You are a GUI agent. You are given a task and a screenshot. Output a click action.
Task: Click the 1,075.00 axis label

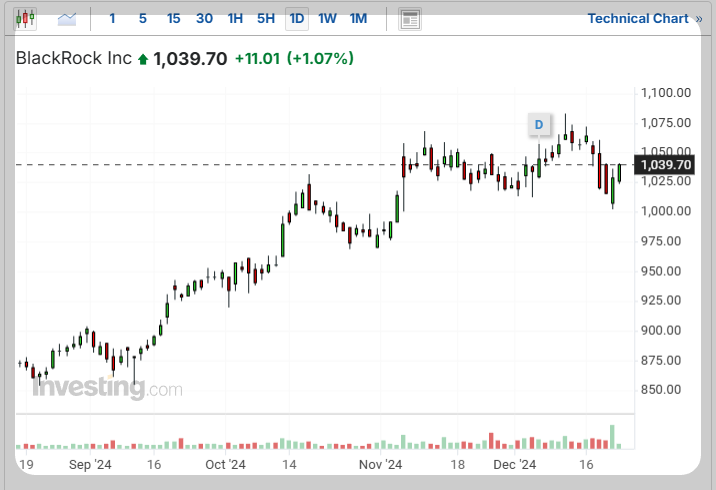[x=666, y=123]
